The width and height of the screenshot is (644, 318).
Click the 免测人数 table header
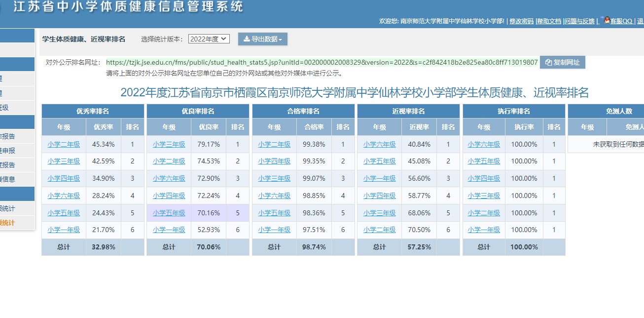[606, 111]
